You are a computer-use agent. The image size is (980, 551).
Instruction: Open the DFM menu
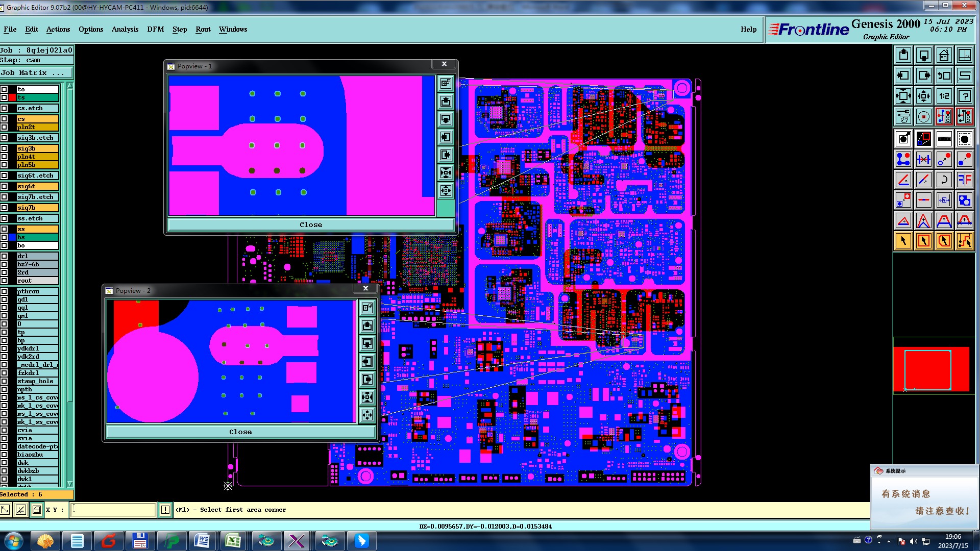pos(155,29)
